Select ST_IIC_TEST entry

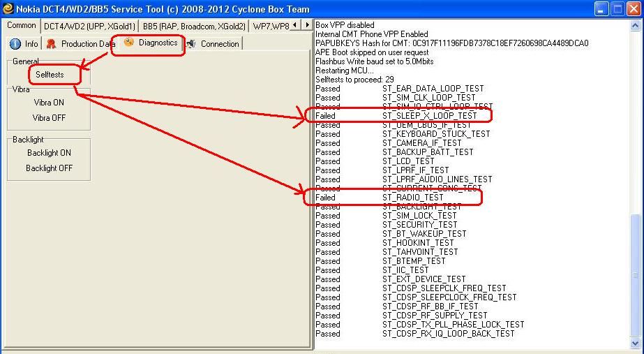coord(372,270)
